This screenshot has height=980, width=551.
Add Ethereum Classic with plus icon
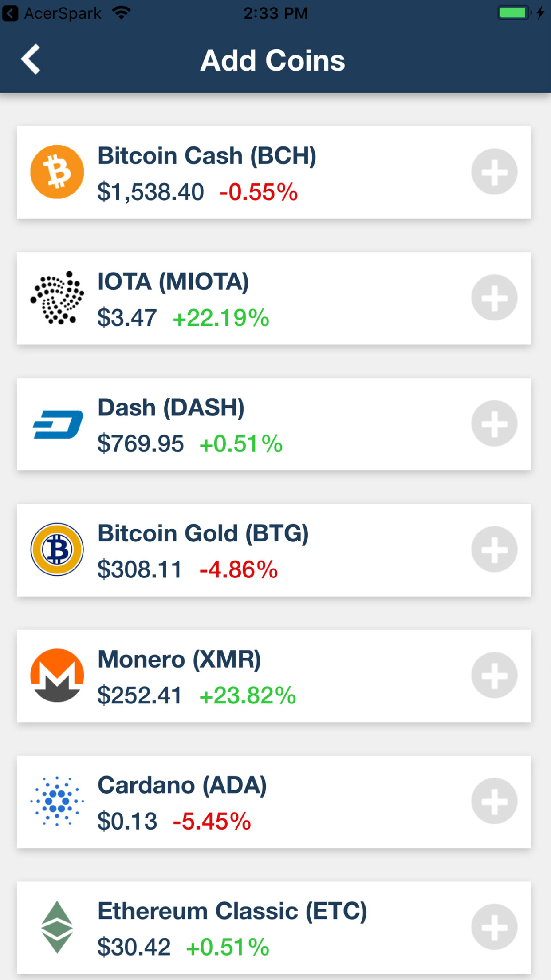click(494, 927)
